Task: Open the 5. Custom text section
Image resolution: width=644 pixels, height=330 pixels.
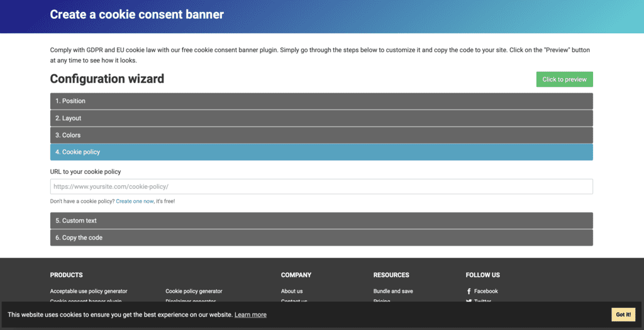Action: (x=321, y=221)
